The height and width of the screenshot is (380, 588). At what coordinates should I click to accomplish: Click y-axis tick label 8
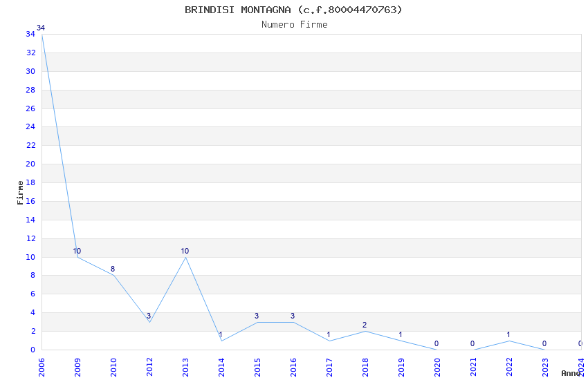[33, 275]
